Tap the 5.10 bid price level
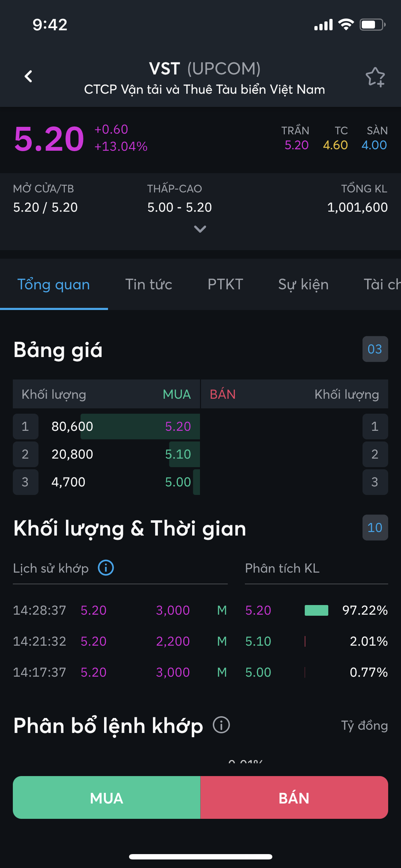 point(178,454)
